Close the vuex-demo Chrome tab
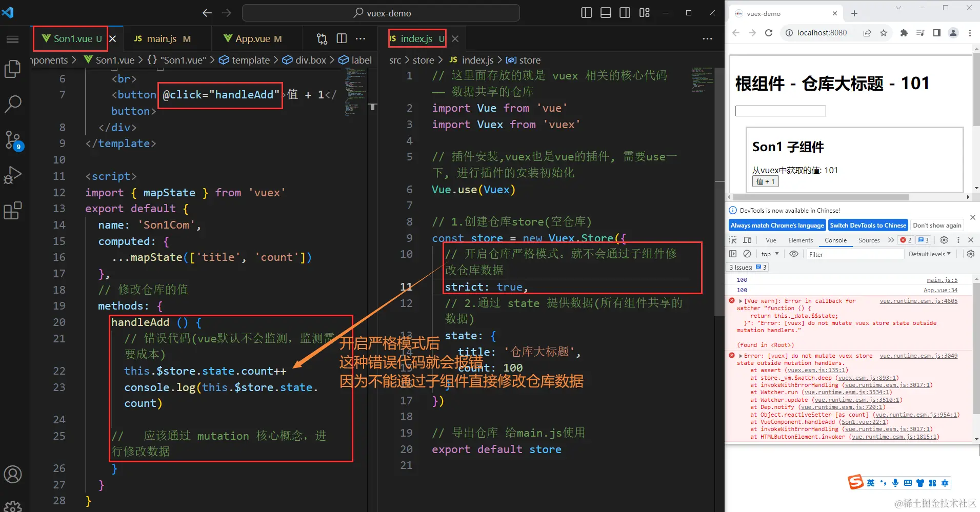 (x=835, y=13)
